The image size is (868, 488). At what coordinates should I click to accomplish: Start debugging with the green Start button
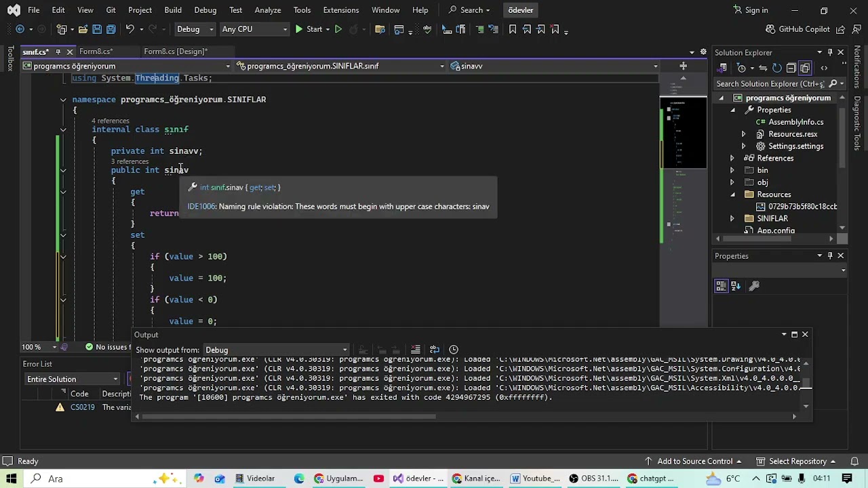tap(309, 29)
